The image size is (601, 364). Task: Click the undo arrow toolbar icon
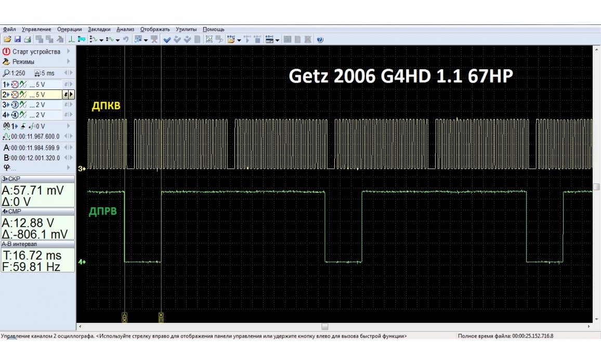(125, 40)
